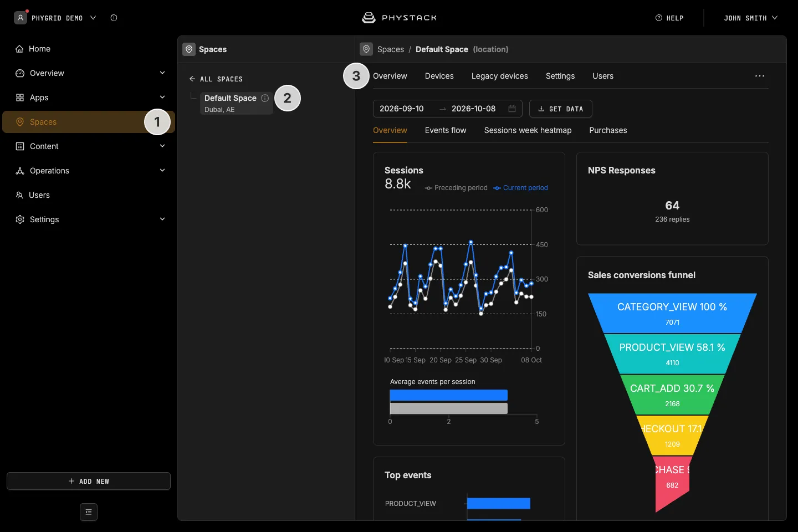Click the blue CATEGORY_VIEW funnel segment
The height and width of the screenshot is (532, 798).
click(672, 313)
